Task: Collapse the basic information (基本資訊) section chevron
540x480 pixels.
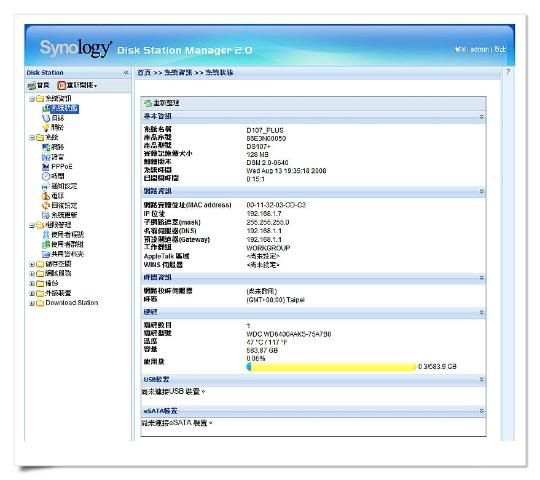Action: coord(481,117)
